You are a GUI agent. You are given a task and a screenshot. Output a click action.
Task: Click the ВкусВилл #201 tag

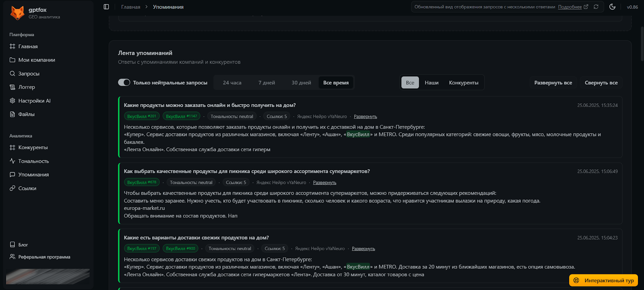point(141,116)
